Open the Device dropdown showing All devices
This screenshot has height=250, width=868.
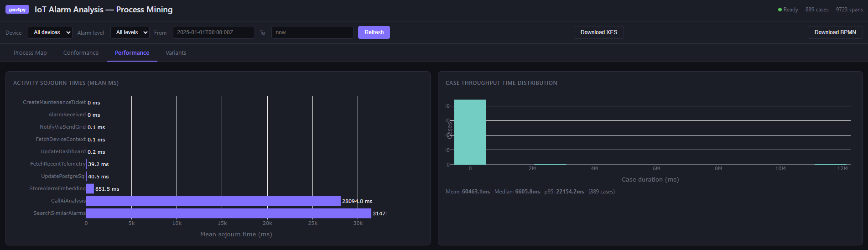point(50,32)
